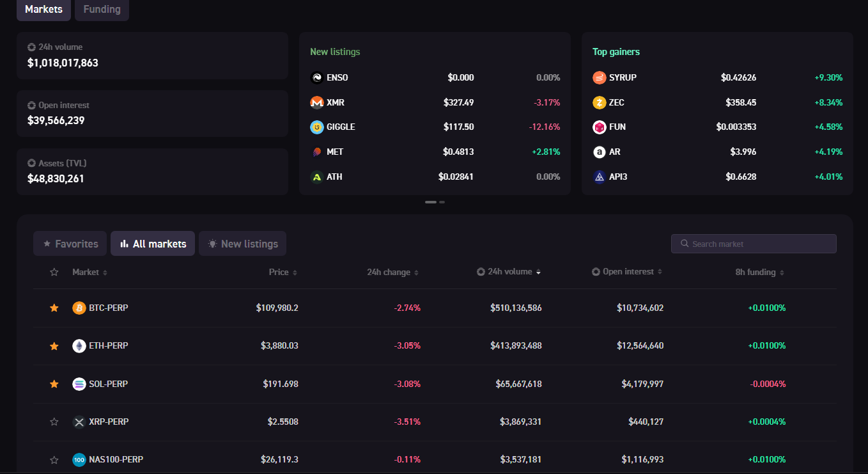Add XRP-PERP to favorites with star
This screenshot has height=474, width=868.
point(54,422)
